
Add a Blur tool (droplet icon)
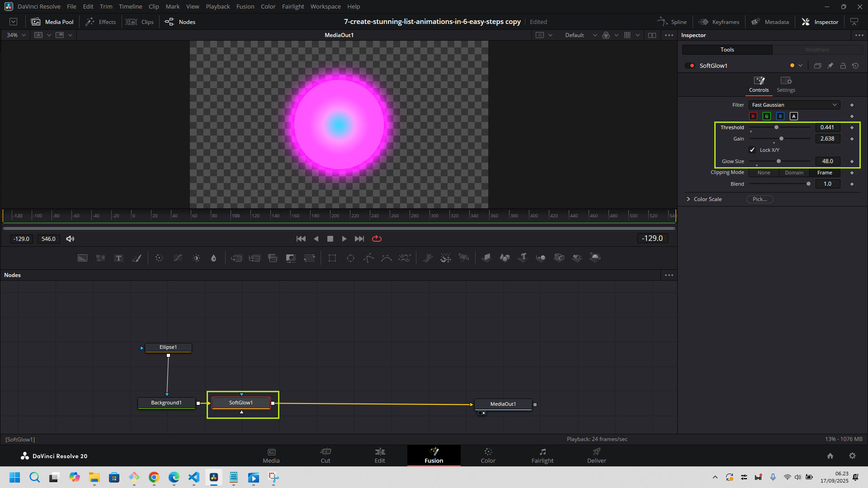click(x=213, y=258)
